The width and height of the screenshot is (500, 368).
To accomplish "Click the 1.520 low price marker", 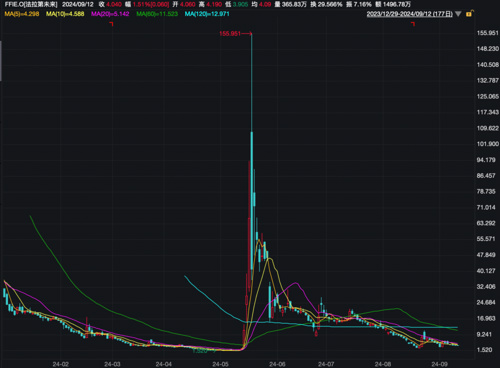I will (x=200, y=351).
